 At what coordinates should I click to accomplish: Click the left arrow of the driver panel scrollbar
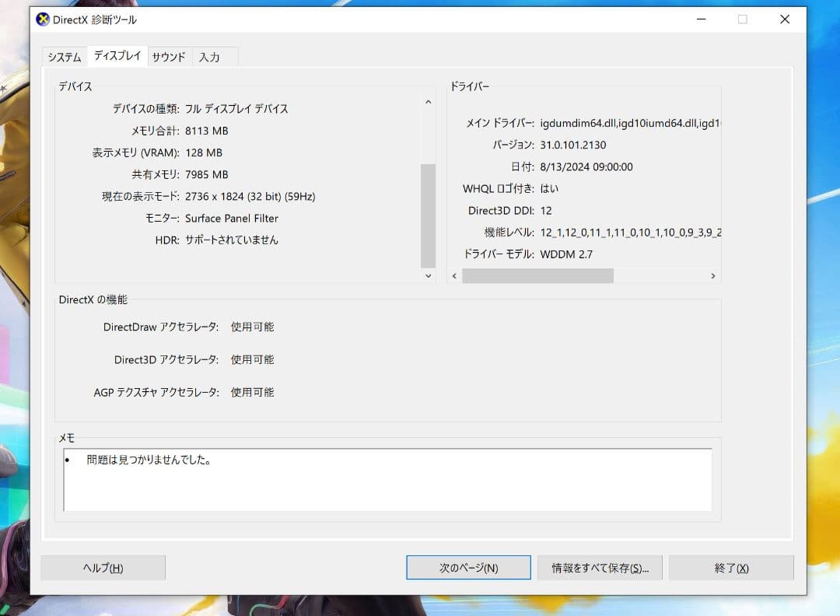[x=453, y=275]
